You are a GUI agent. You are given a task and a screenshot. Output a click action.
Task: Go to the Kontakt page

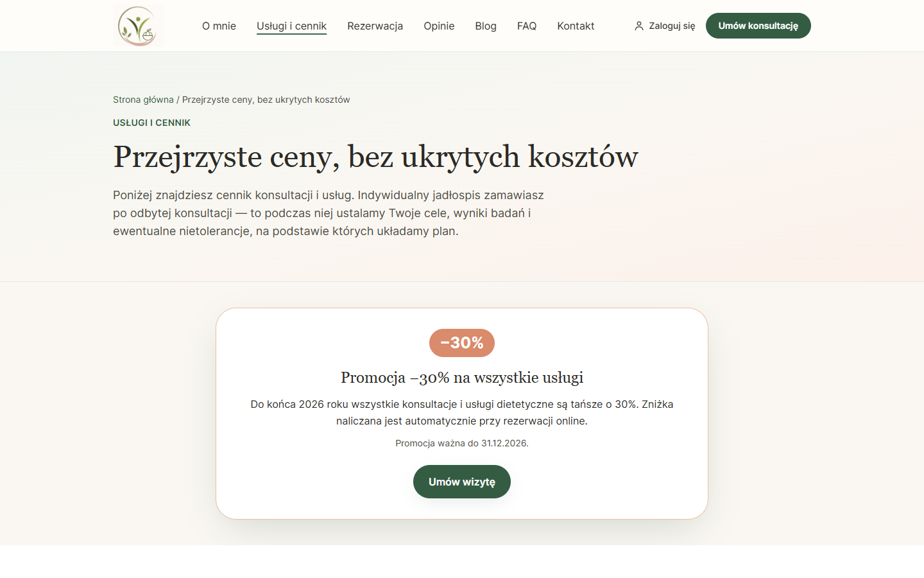[x=576, y=26]
